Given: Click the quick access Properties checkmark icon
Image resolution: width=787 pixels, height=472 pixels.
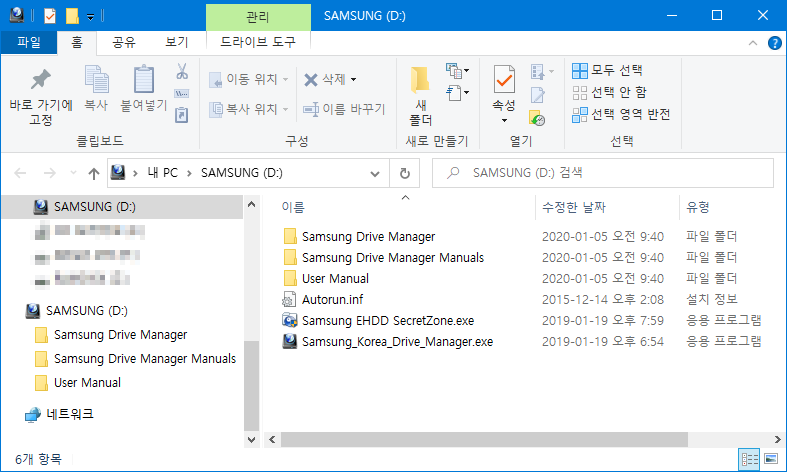Looking at the screenshot, I should point(50,16).
